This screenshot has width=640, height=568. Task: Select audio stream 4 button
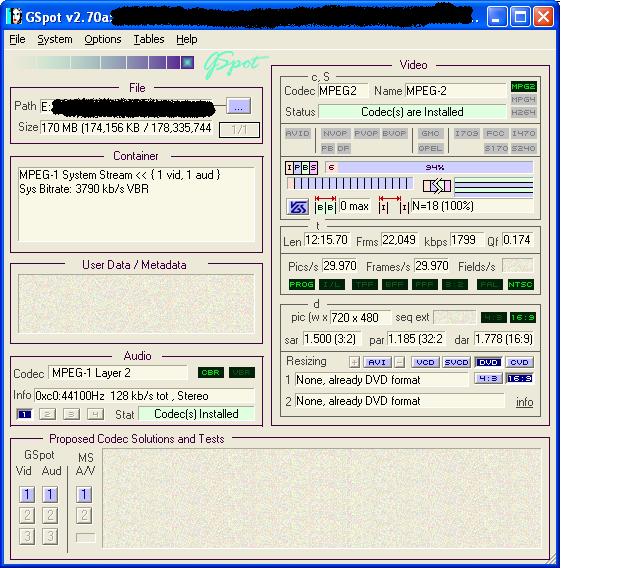pos(95,415)
